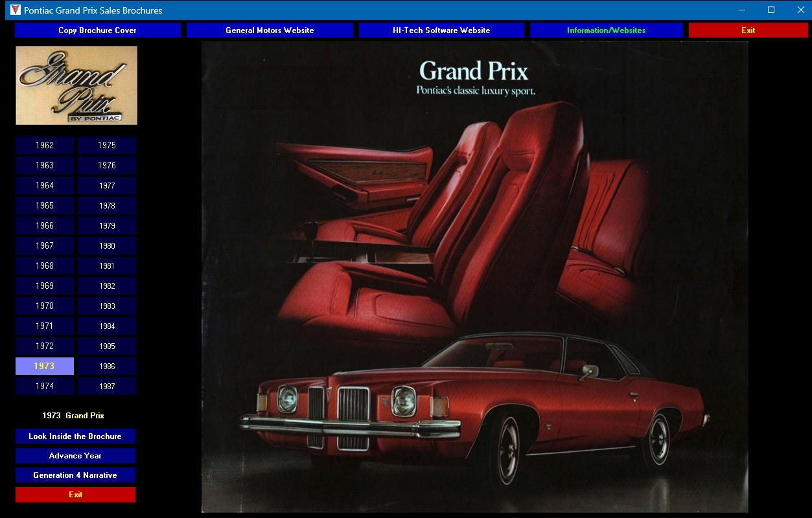The height and width of the screenshot is (518, 812).
Task: Choose the 1975 brochure year
Action: click(107, 146)
